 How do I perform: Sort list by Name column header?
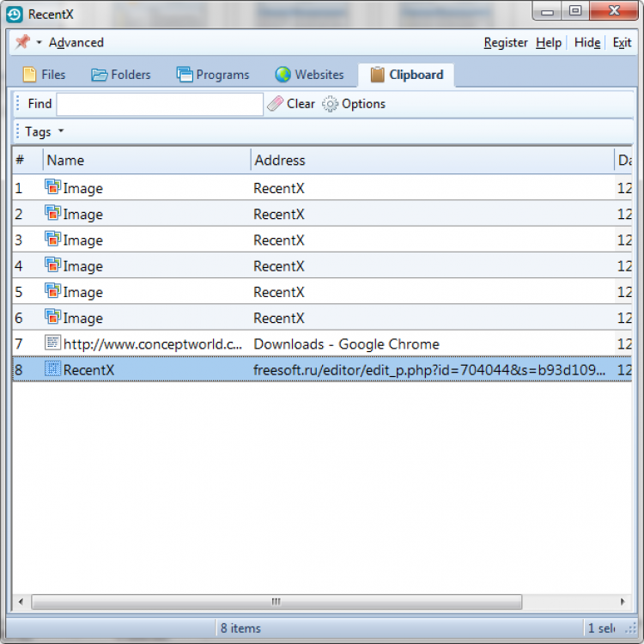[147, 160]
